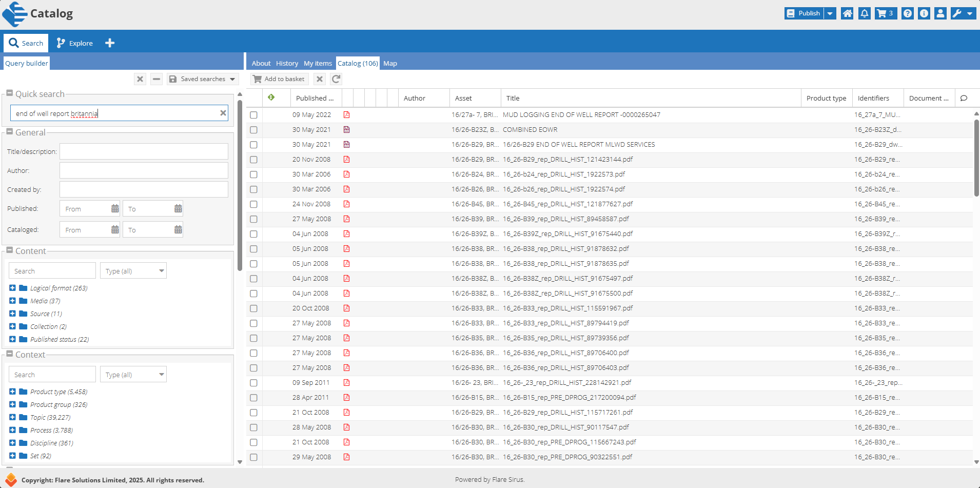Click the Add to basket button
Screen dimensions: 980x488
tap(280, 79)
